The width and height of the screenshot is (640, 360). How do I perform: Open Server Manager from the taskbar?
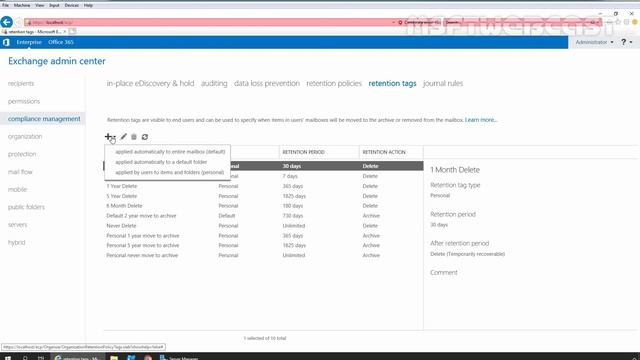click(x=179, y=357)
